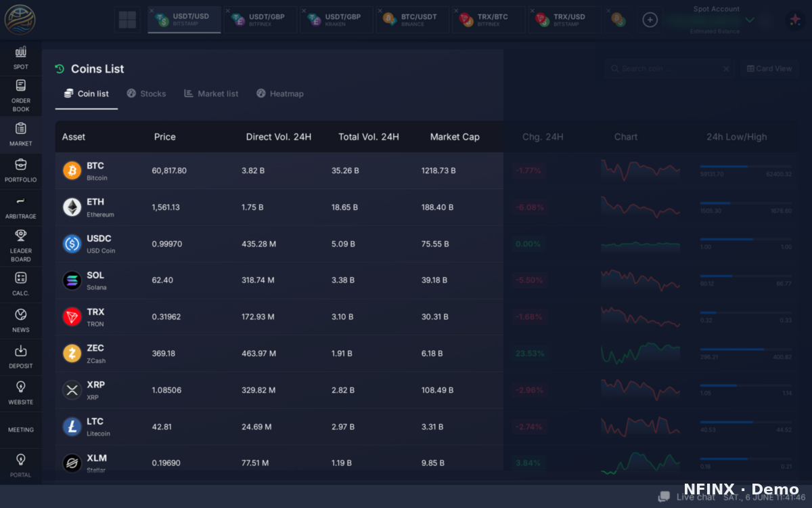Viewport: 812px width, 508px height.
Task: Add a new pair tab with plus icon
Action: click(650, 20)
